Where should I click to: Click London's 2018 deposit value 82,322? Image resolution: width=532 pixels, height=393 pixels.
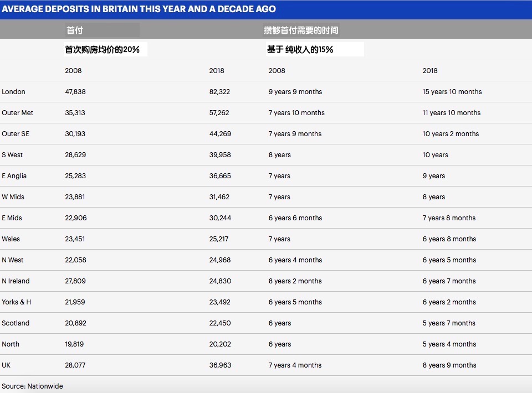point(219,92)
